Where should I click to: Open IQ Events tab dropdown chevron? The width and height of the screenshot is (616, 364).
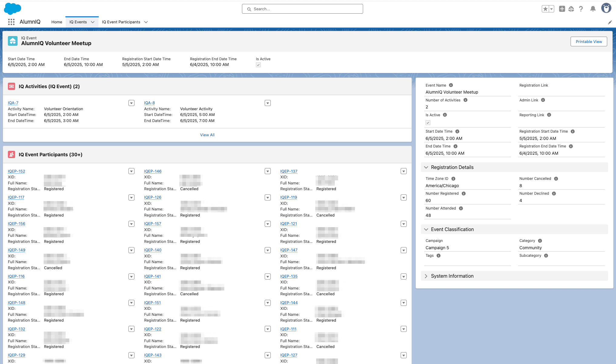pyautogui.click(x=93, y=22)
